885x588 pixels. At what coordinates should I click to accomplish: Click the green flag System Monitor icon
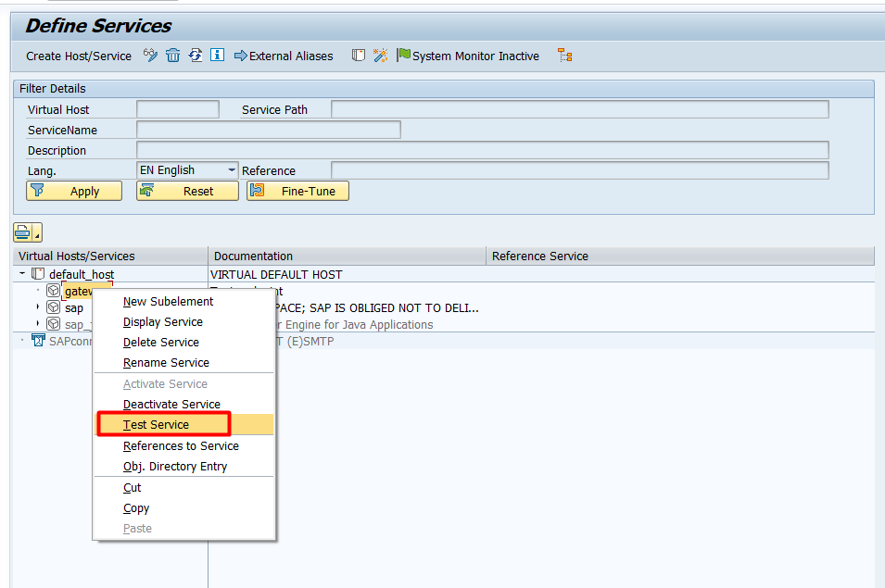[403, 56]
